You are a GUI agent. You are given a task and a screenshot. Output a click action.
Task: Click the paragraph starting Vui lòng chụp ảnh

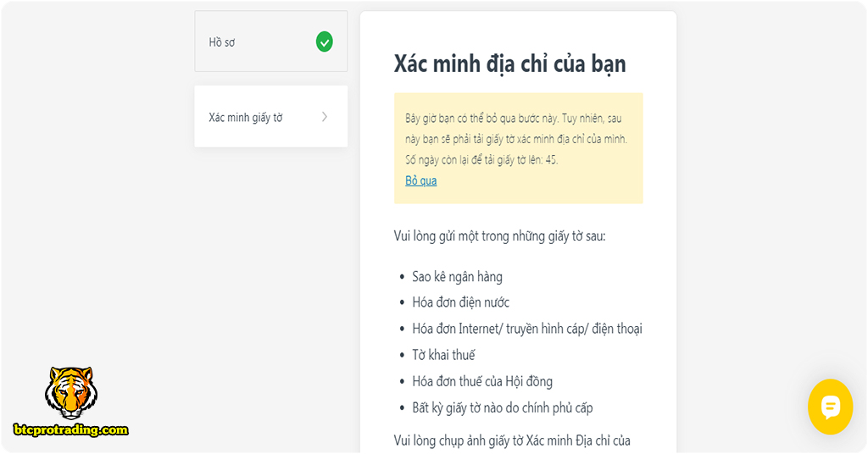512,440
